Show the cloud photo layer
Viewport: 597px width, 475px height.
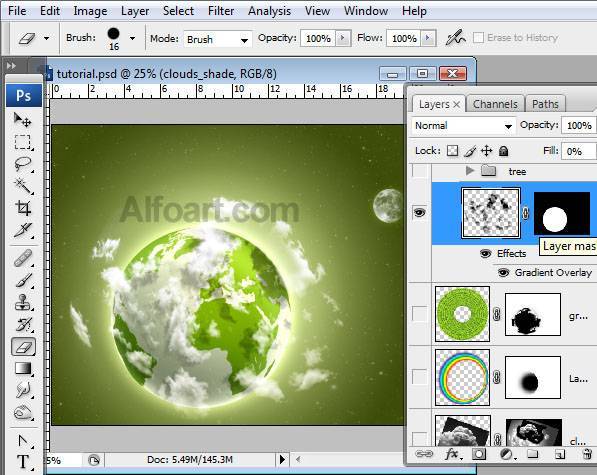point(420,438)
